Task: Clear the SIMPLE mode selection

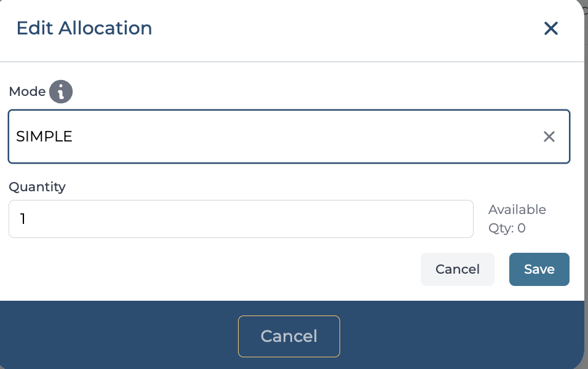Action: tap(549, 137)
